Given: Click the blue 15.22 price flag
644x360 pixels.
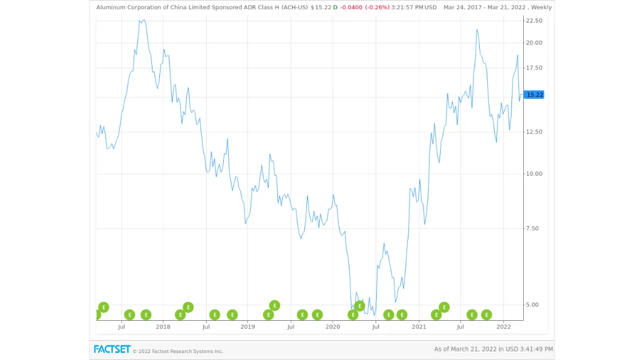Looking at the screenshot, I should 534,95.
